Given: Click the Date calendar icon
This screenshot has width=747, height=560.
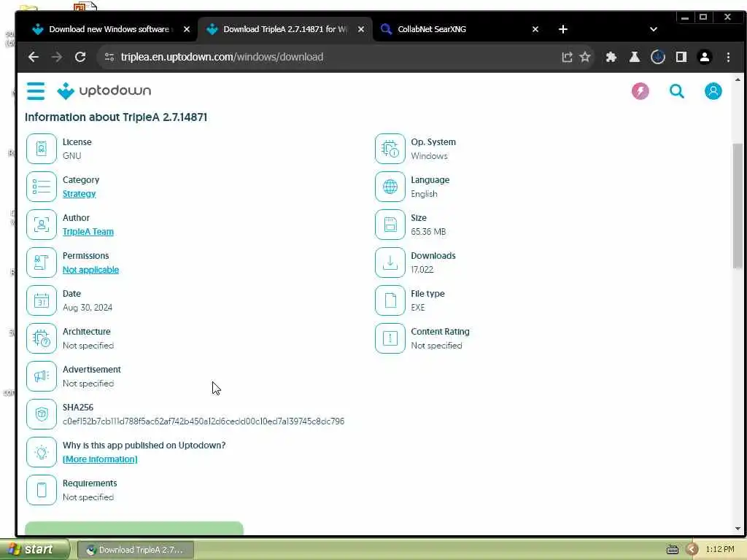Looking at the screenshot, I should click(42, 300).
